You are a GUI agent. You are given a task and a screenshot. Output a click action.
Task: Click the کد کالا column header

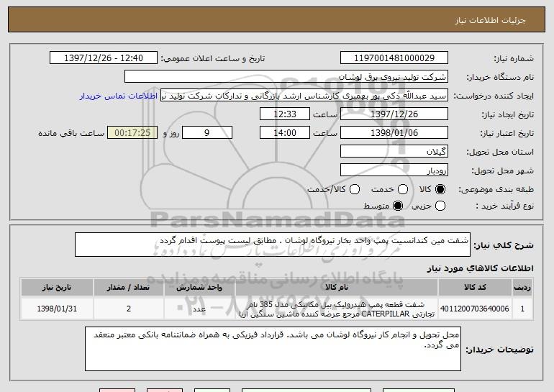[475, 288]
